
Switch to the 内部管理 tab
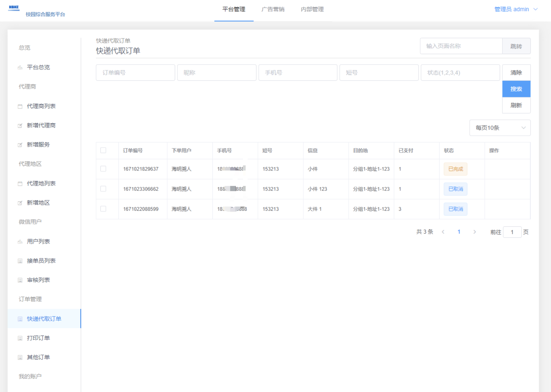click(312, 10)
